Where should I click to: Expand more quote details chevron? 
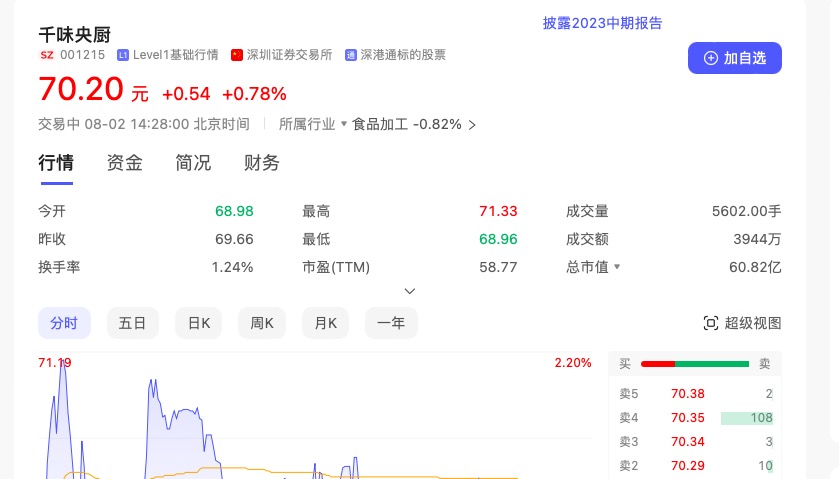[409, 291]
